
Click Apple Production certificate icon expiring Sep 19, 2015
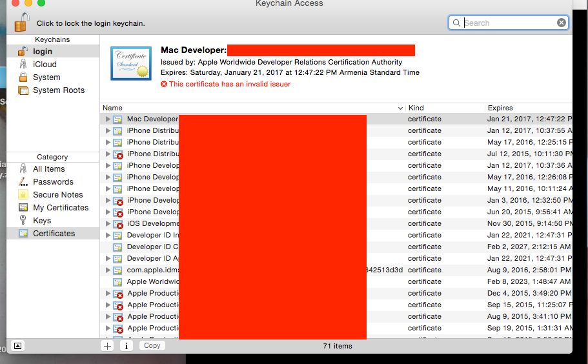tap(118, 329)
